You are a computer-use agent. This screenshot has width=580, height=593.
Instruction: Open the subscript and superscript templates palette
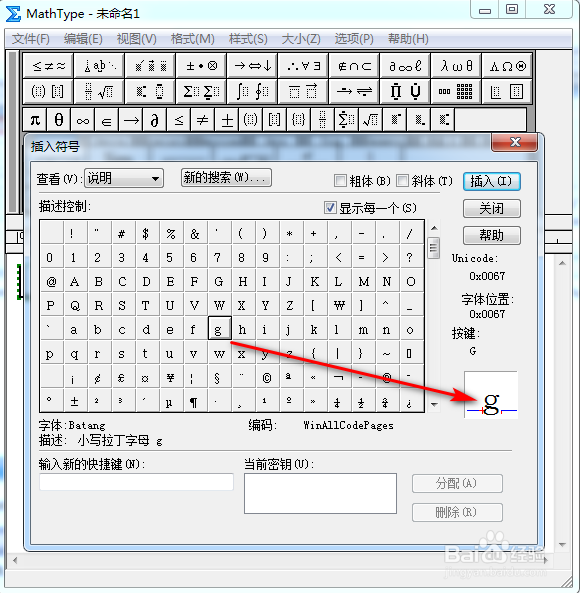150,91
